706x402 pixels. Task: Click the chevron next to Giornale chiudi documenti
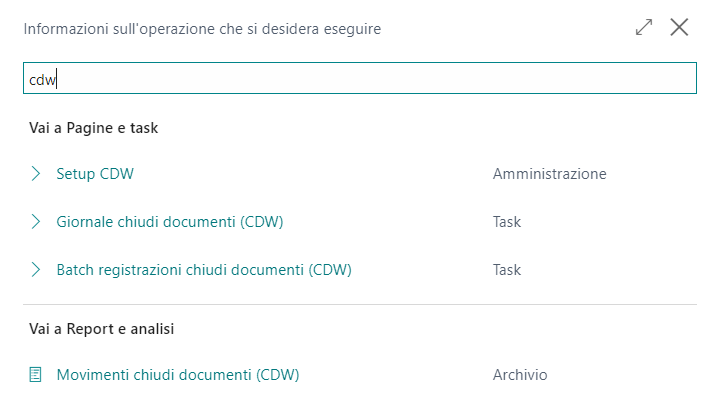36,222
